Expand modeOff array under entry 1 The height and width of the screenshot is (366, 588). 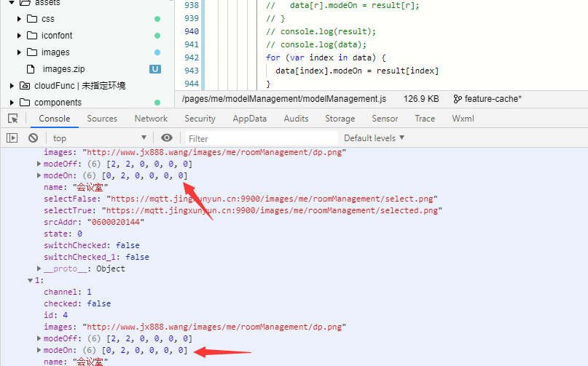point(39,338)
